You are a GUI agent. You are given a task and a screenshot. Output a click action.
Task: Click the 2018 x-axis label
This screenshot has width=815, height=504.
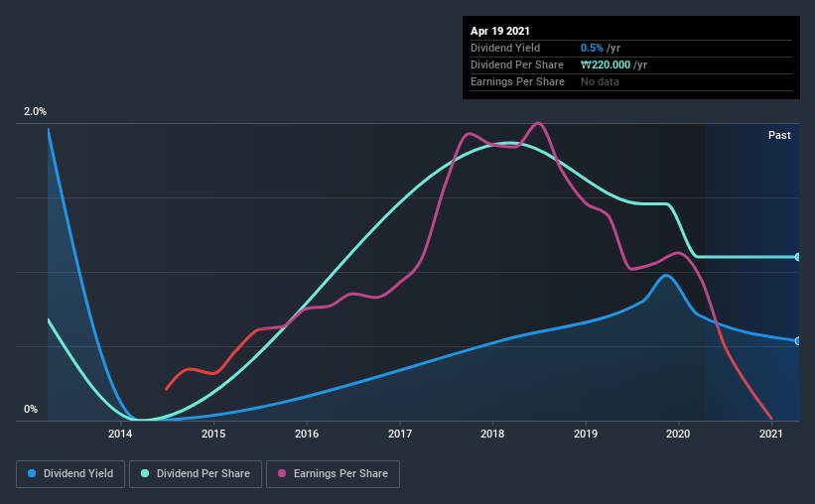tap(492, 434)
